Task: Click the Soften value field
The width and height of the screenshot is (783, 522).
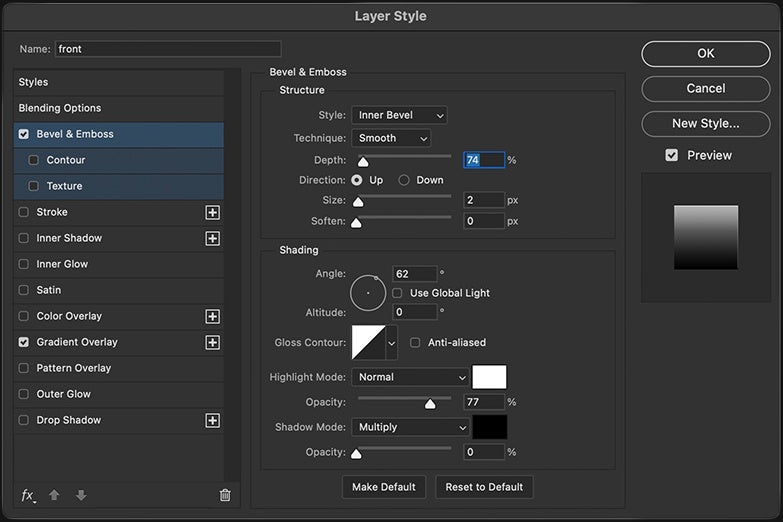Action: click(x=484, y=221)
